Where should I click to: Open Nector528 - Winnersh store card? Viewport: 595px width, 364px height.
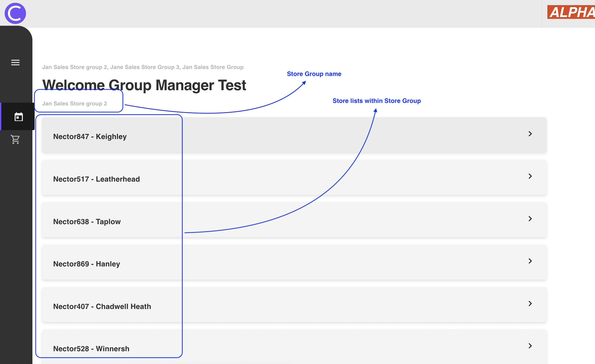point(91,349)
